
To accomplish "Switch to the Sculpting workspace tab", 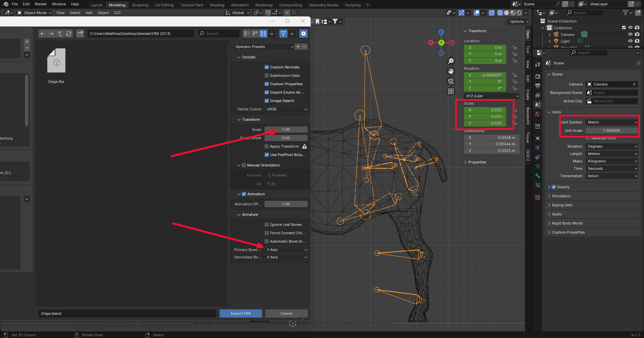I will click(x=140, y=5).
